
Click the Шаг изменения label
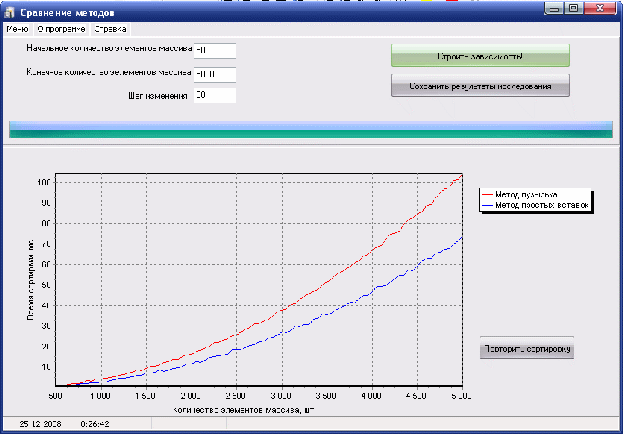(x=158, y=96)
